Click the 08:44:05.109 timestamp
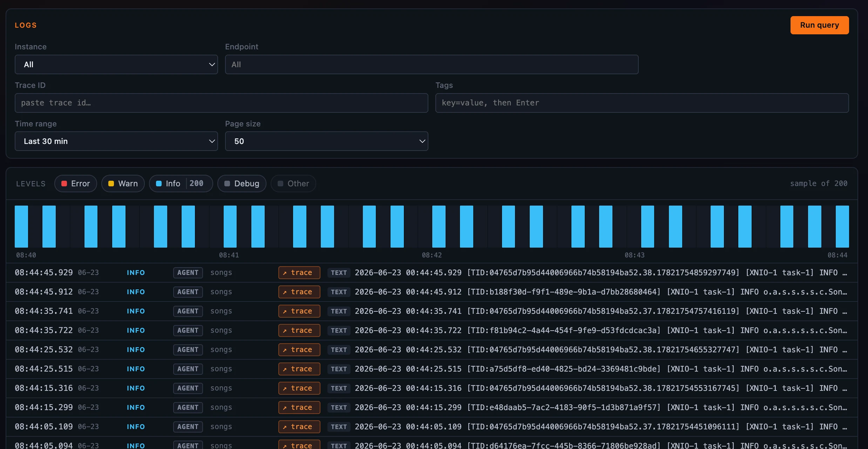The width and height of the screenshot is (868, 449). pyautogui.click(x=43, y=427)
